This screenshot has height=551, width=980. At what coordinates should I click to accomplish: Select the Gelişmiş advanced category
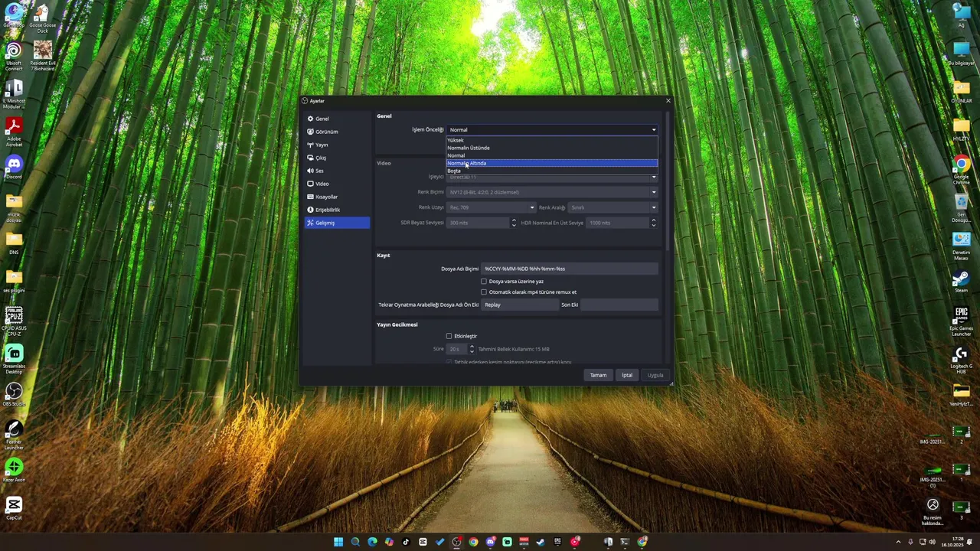(x=337, y=223)
